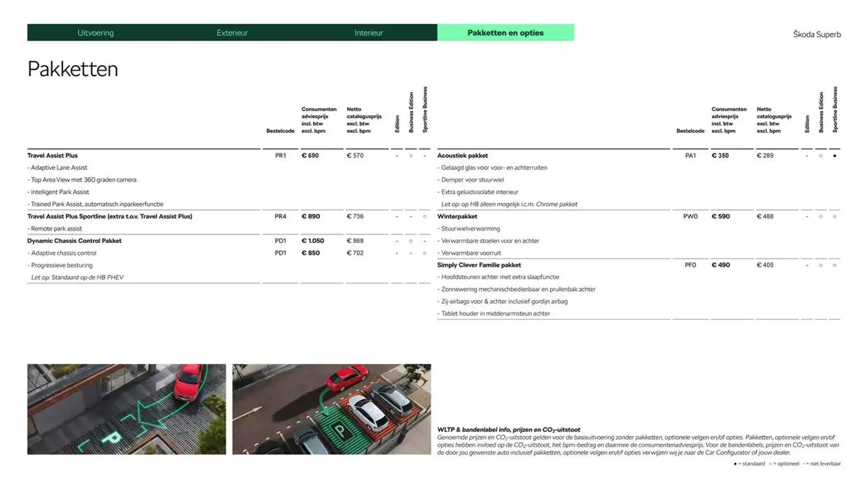Select Verwarmbare stoelen voor en achter
This screenshot has width=868, height=488.
pyautogui.click(x=488, y=241)
